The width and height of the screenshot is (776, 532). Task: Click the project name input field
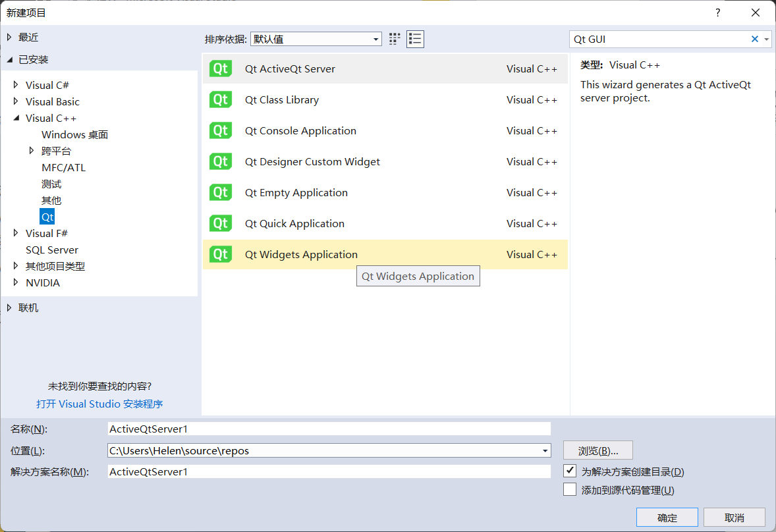[x=329, y=429]
